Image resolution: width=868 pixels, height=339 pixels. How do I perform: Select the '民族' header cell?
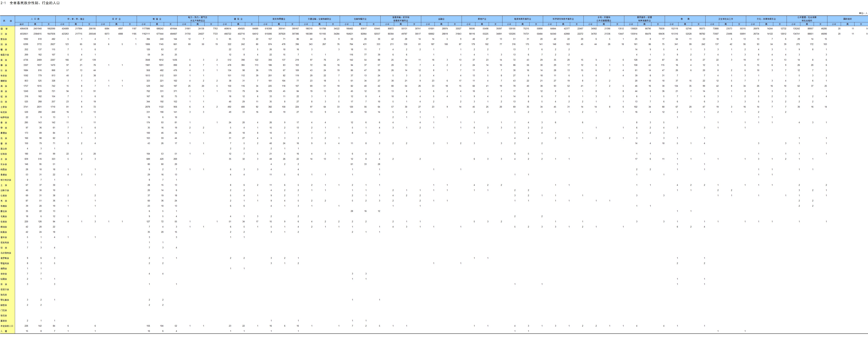coord(7,21)
